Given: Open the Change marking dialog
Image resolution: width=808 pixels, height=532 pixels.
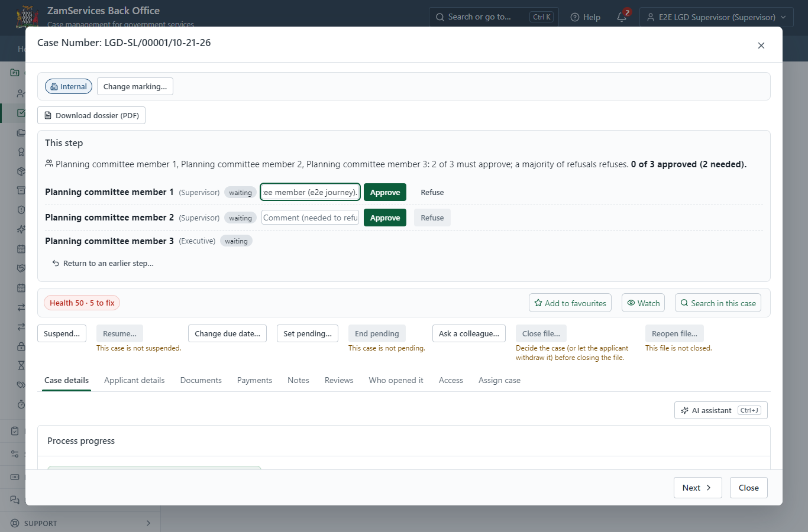Looking at the screenshot, I should pos(135,86).
